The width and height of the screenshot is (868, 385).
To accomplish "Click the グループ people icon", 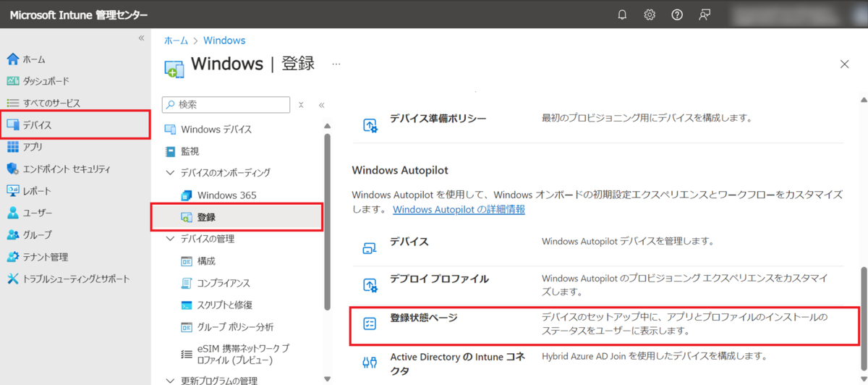I will point(12,235).
